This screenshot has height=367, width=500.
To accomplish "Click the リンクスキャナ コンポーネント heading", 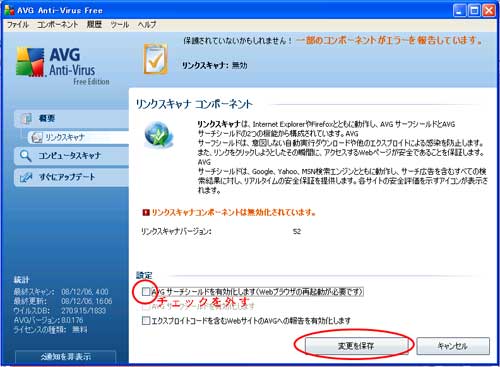I will (194, 104).
